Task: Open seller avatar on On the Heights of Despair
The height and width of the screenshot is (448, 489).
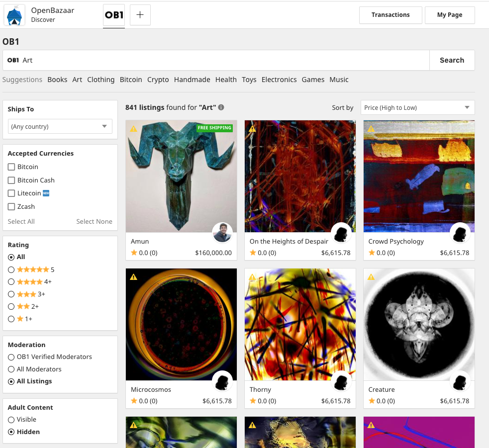Action: pyautogui.click(x=341, y=233)
